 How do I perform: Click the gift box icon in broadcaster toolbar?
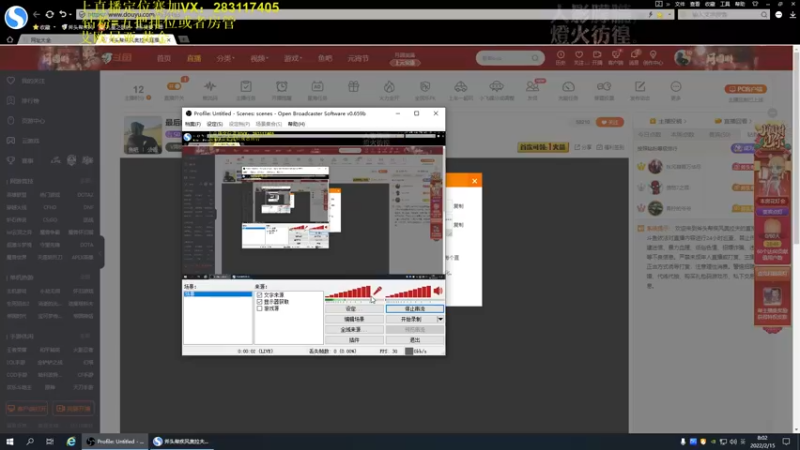click(x=354, y=86)
